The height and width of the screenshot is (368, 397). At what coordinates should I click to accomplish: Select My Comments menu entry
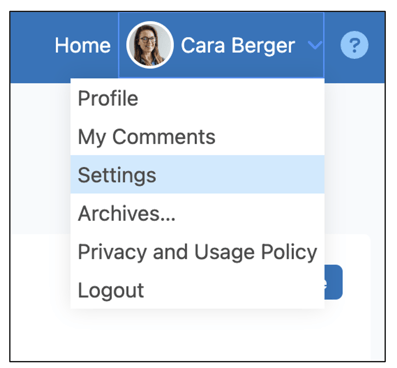(197, 136)
